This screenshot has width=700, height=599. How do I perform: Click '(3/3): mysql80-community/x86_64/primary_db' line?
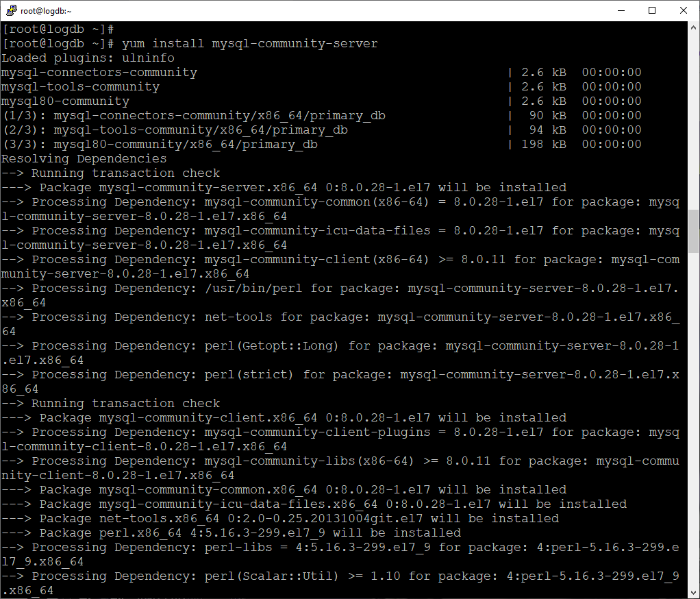[321, 145]
